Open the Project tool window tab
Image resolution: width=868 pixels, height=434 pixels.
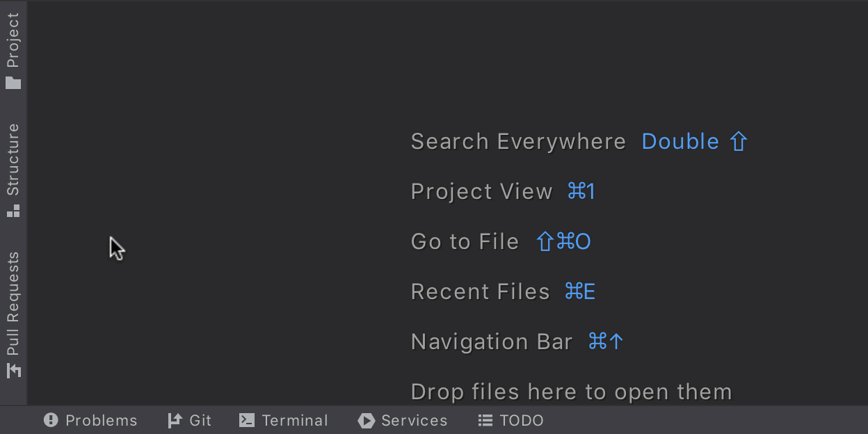tap(13, 40)
